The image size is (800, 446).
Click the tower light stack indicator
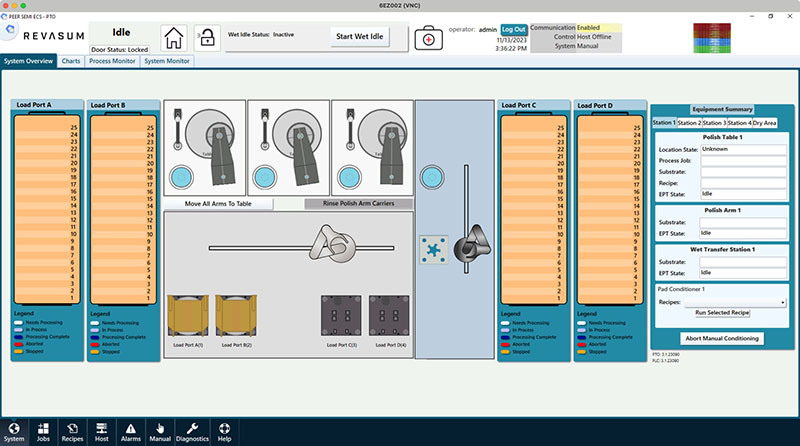[712, 38]
